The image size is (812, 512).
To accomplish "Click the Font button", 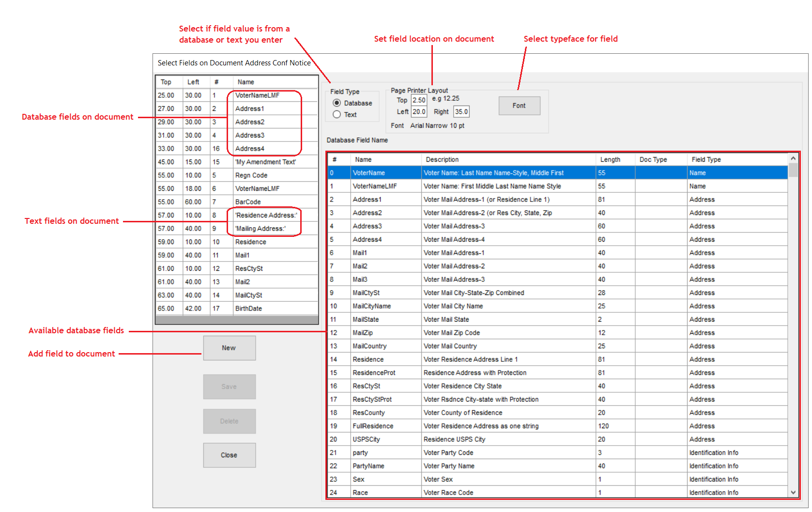I will click(x=519, y=106).
